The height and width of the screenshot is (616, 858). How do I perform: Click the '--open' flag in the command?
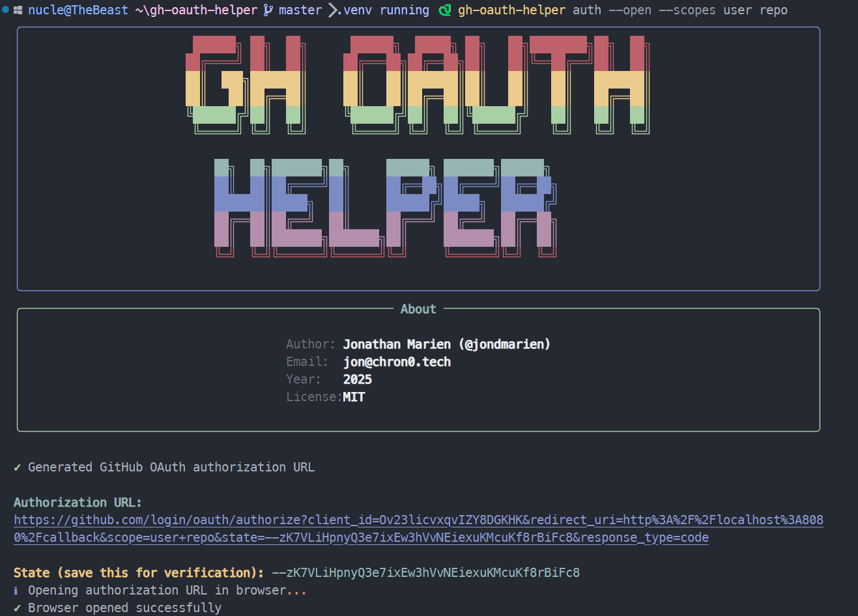pos(629,10)
